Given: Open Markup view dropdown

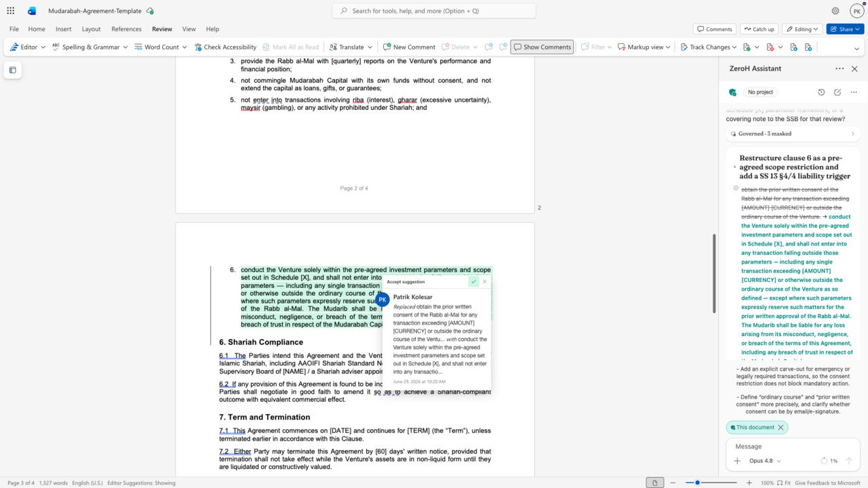Looking at the screenshot, I should (x=644, y=47).
